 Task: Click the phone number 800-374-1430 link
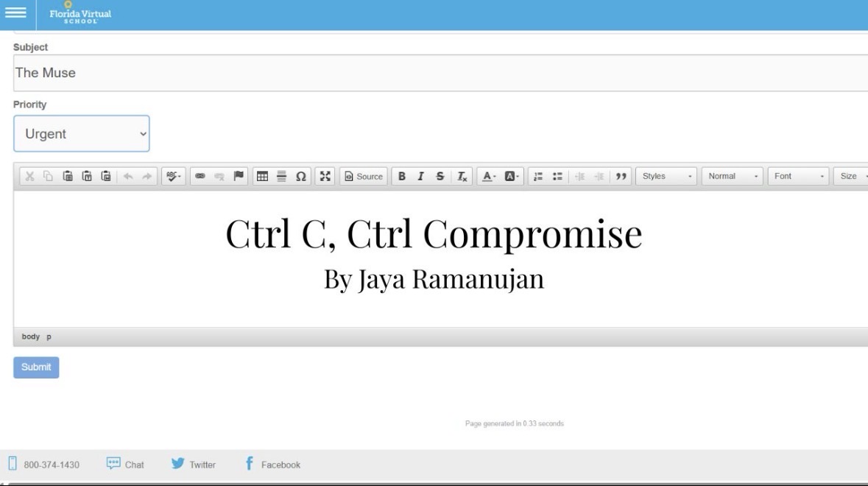tap(52, 465)
